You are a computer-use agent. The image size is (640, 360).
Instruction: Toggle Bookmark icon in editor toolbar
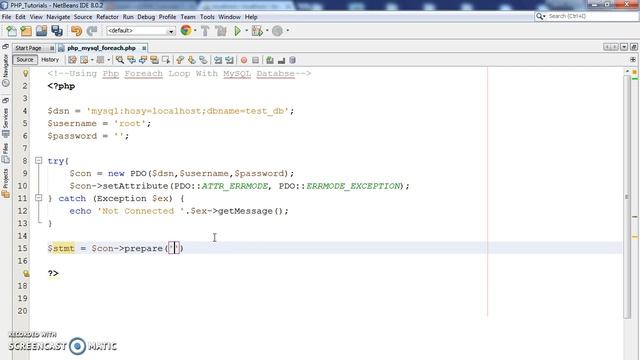click(x=203, y=60)
